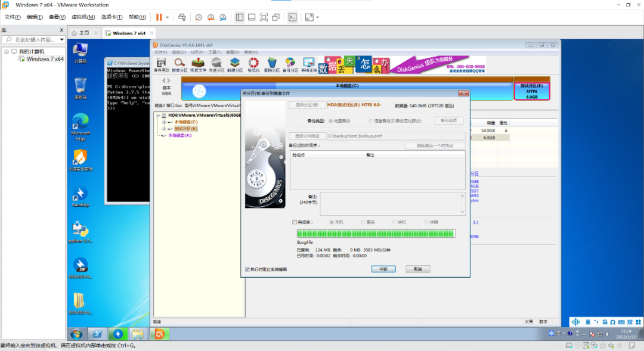Select the 增量备份 incremental backup radio button
Image resolution: width=644 pixels, height=351 pixels.
371,121
